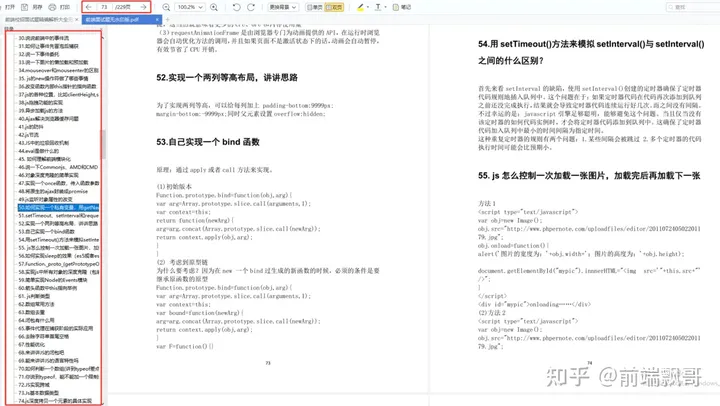Image resolution: width=720 pixels, height=406 pixels.
Task: Click the page number field showing 73
Action: pyautogui.click(x=105, y=7)
